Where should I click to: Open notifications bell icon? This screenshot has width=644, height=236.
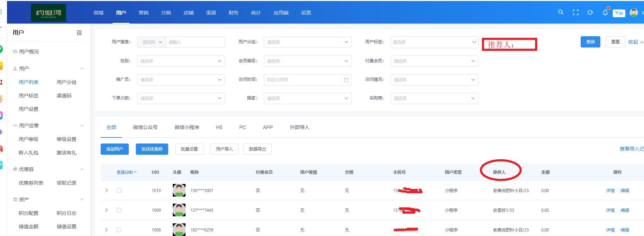coord(605,13)
